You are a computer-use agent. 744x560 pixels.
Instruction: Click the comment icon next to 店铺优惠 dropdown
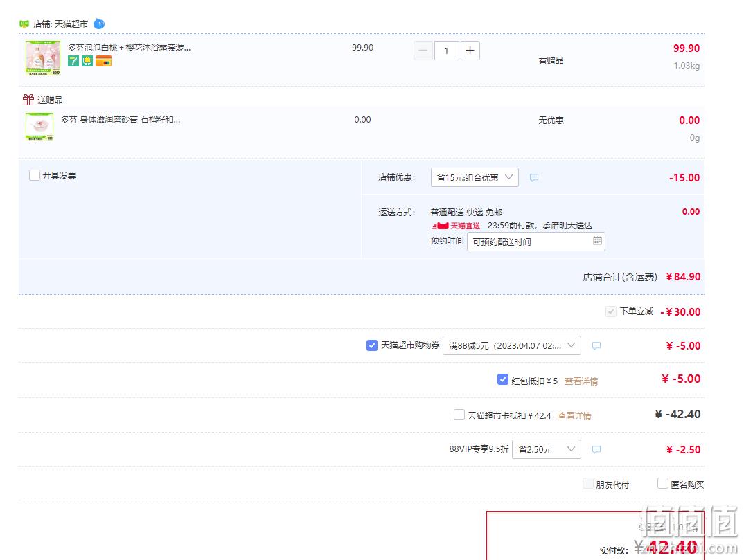pyautogui.click(x=534, y=177)
